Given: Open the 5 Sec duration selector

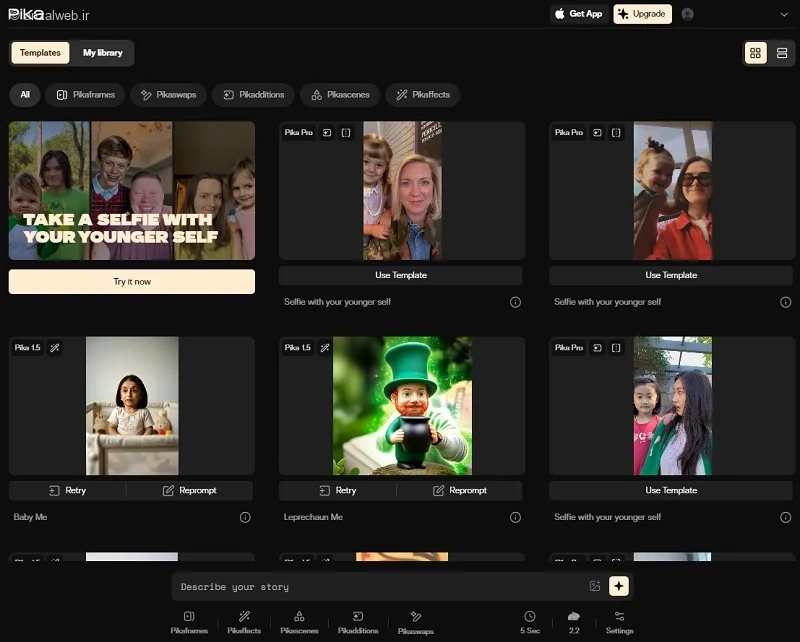Looking at the screenshot, I should tap(530, 623).
